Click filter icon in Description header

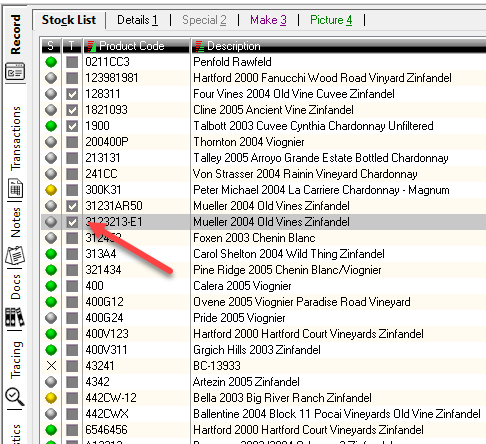pyautogui.click(x=199, y=46)
